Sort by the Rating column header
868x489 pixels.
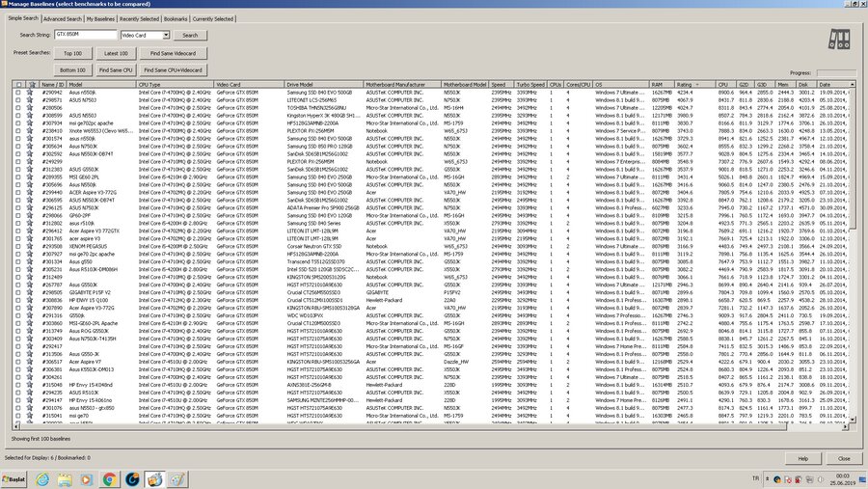[x=695, y=85]
